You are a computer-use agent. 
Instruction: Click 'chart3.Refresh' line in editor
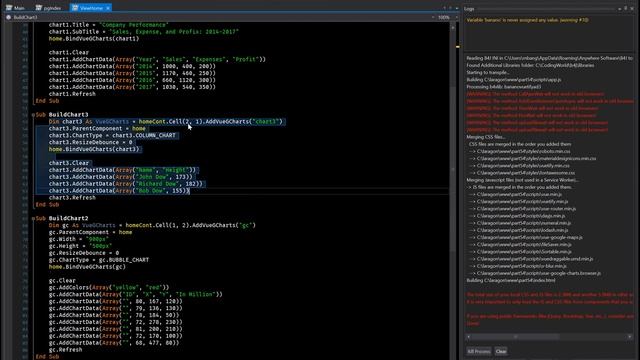(72, 198)
